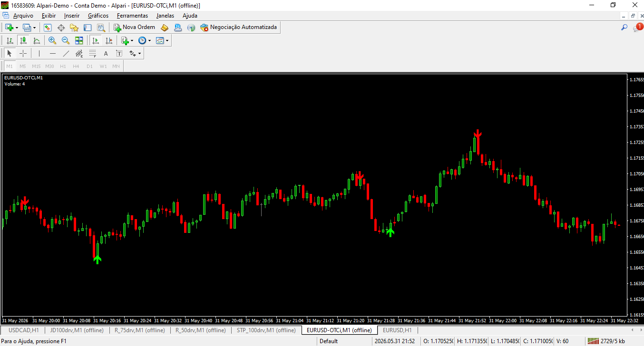Activate the crosshair cursor mode
The height and width of the screenshot is (346, 644).
[x=23, y=54]
